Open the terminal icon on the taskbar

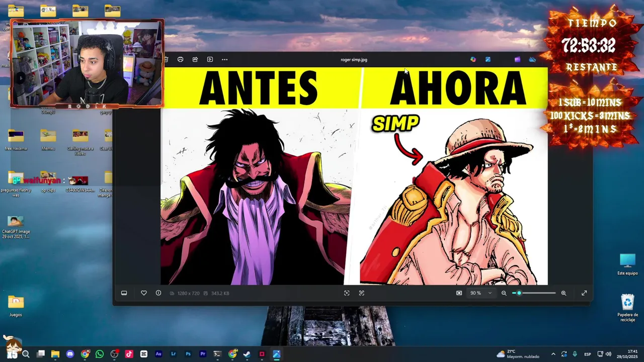(x=217, y=354)
